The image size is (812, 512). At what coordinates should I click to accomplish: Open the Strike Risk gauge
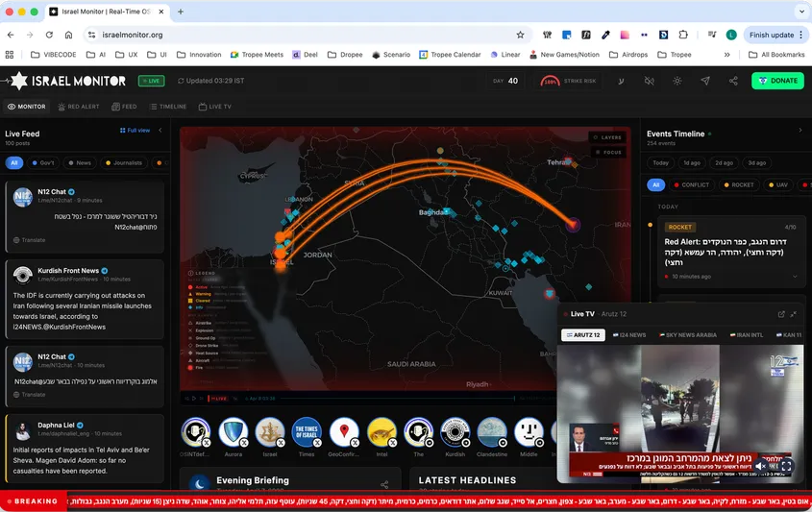pyautogui.click(x=569, y=81)
